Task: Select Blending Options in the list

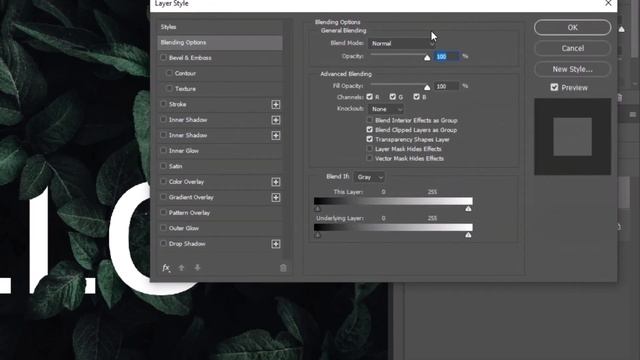Action: click(220, 42)
